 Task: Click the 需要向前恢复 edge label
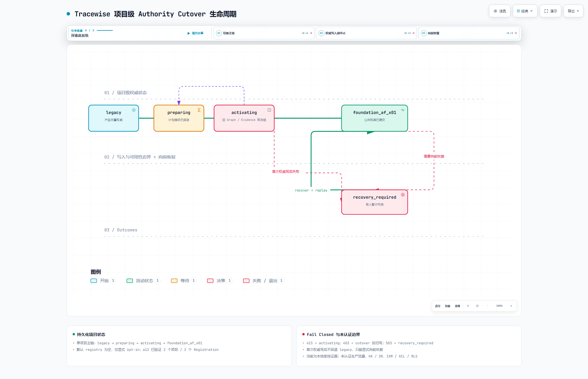[x=434, y=156]
